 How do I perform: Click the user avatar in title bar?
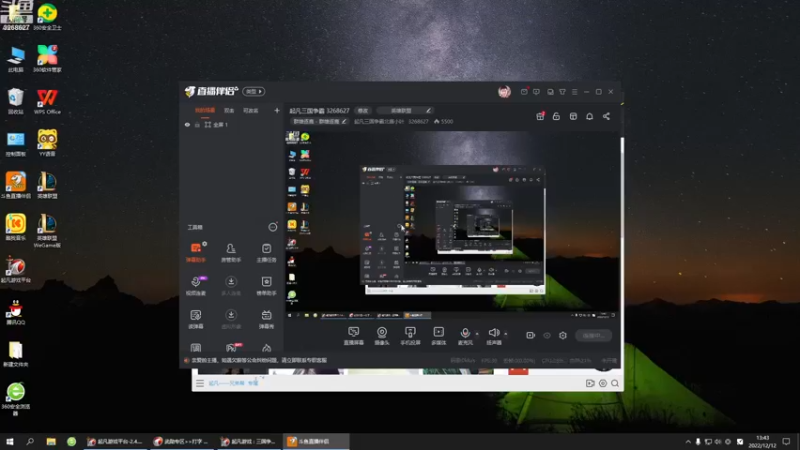(504, 91)
